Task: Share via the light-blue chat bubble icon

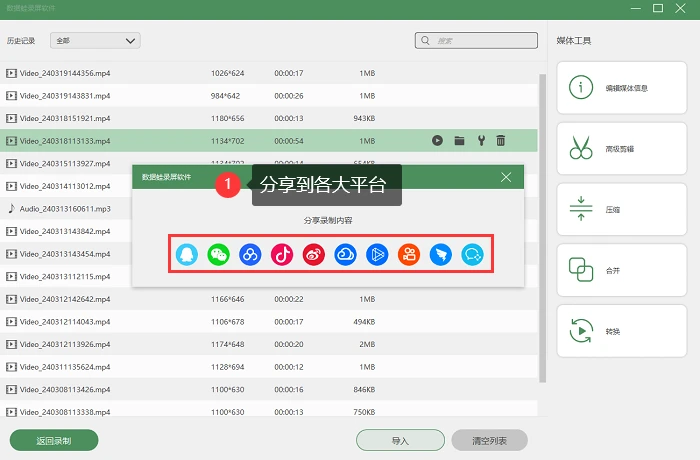Action: [472, 255]
